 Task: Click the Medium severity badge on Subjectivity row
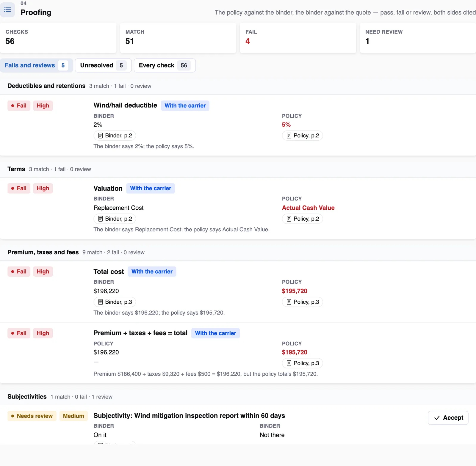[x=73, y=416]
